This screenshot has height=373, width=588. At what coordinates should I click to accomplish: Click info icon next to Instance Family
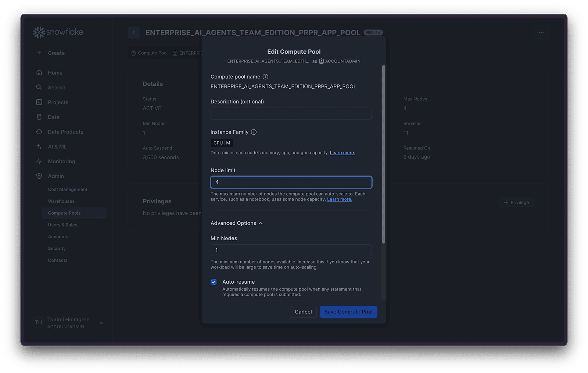click(x=254, y=132)
